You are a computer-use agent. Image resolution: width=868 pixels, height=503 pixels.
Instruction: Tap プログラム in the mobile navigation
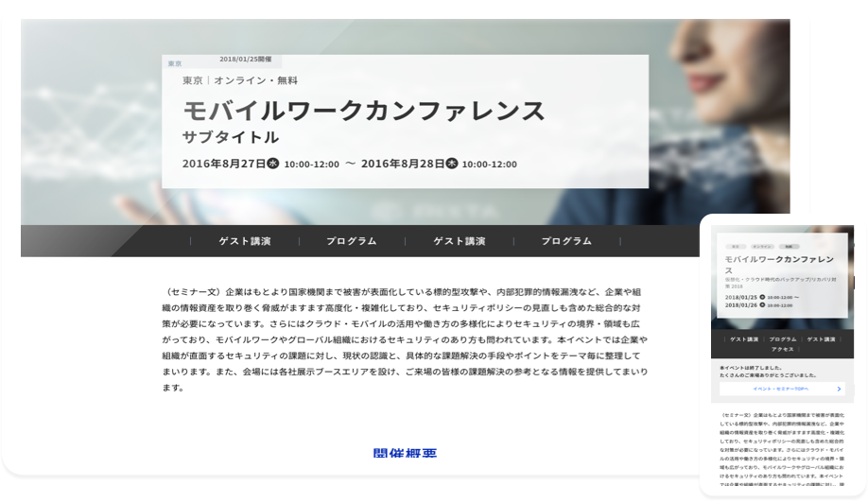click(782, 338)
